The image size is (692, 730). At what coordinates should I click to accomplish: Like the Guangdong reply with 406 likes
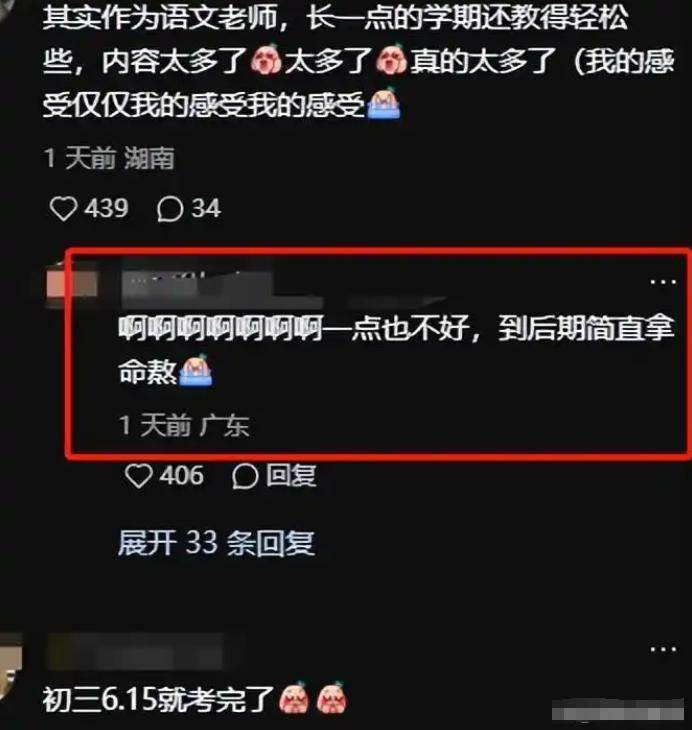click(139, 476)
